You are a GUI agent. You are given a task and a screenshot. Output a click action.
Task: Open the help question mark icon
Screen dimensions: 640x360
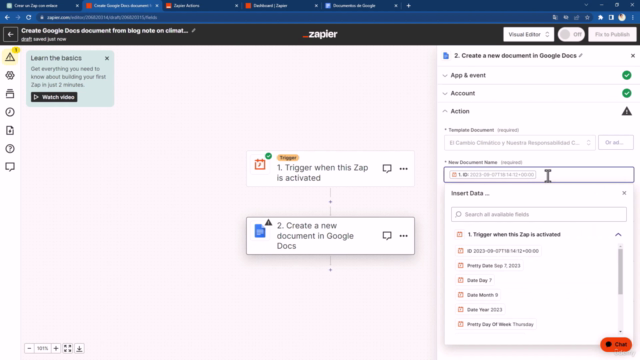[x=10, y=149]
